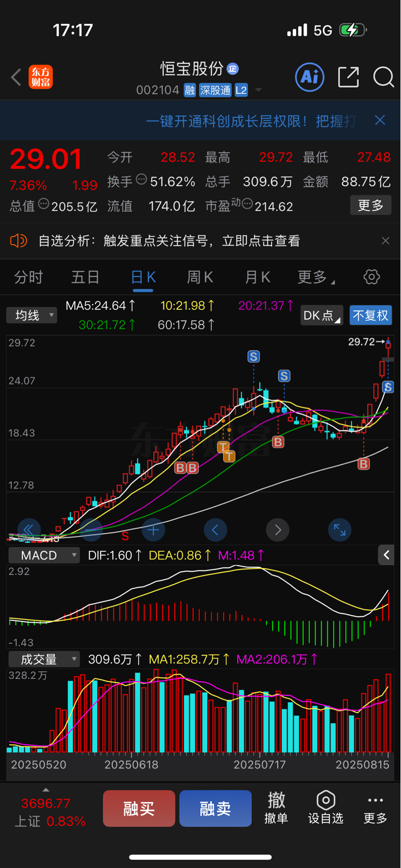The image size is (401, 868).
Task: Tap the 市盈 info circle icon
Action: point(248,203)
